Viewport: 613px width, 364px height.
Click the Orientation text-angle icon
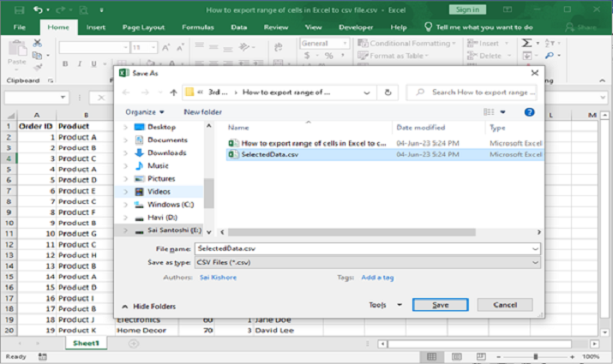pyautogui.click(x=244, y=47)
